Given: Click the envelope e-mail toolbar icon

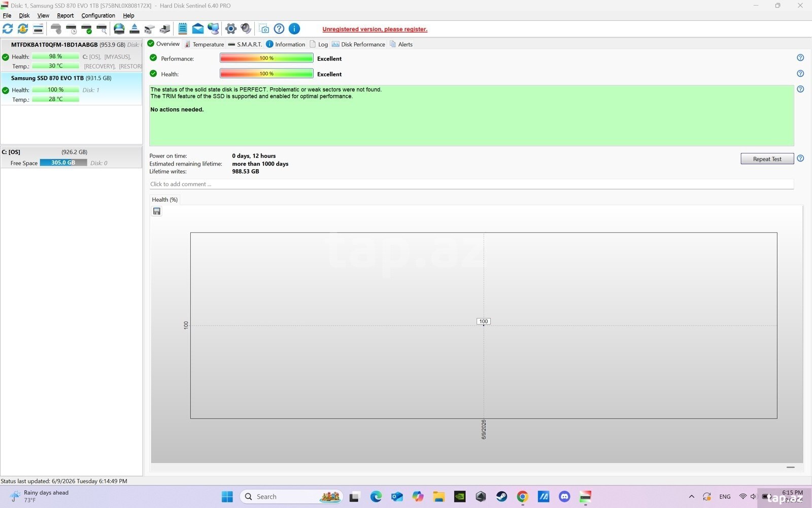Looking at the screenshot, I should [198, 29].
